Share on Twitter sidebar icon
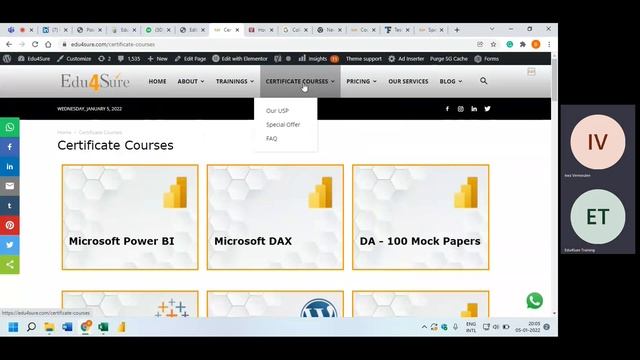 [10, 245]
